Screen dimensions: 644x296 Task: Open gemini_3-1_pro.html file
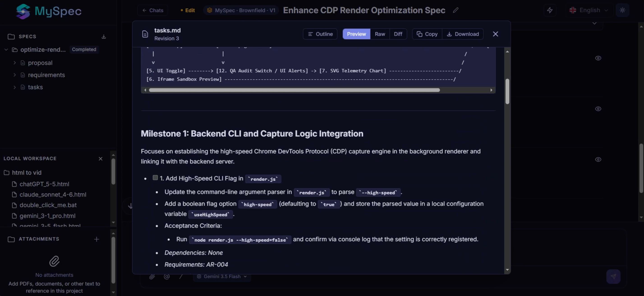coord(47,216)
